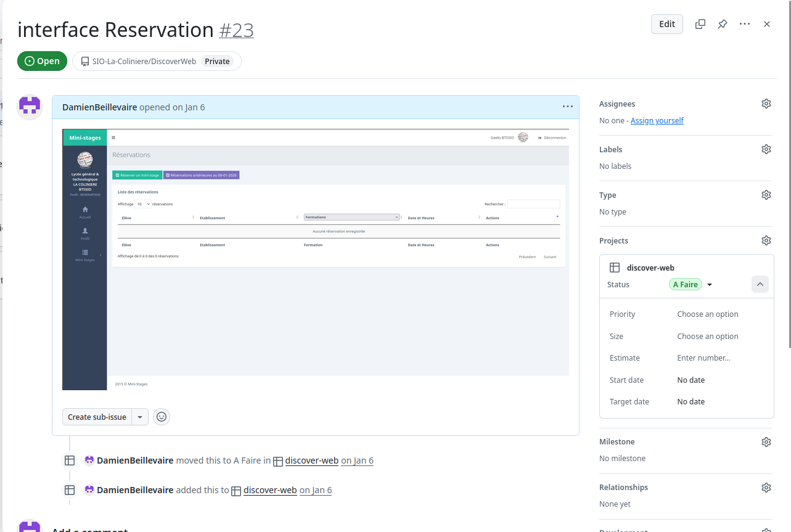Viewport: 791px width, 532px height.
Task: Click the Create sub-issue button
Action: point(97,417)
